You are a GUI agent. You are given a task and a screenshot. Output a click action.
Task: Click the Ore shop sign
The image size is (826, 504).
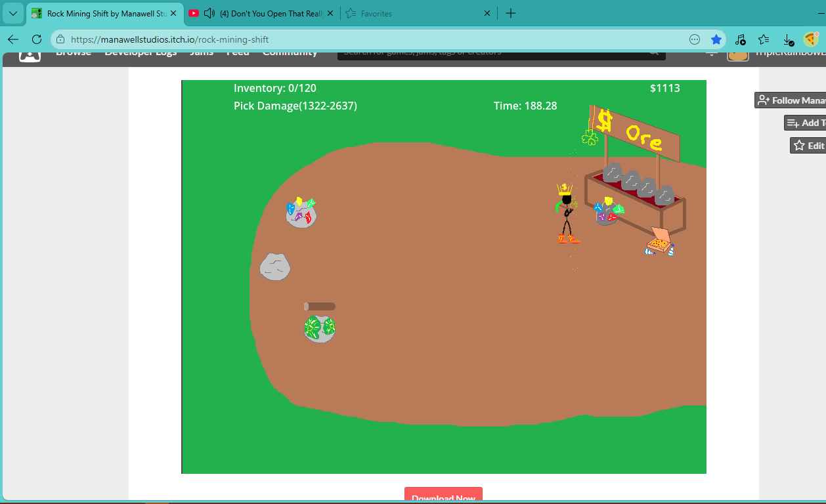pos(636,133)
